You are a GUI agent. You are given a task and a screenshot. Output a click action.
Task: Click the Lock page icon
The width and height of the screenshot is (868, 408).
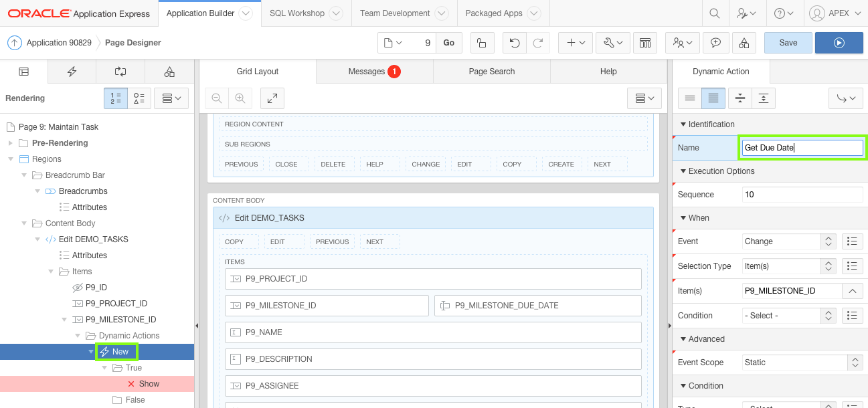pyautogui.click(x=481, y=43)
